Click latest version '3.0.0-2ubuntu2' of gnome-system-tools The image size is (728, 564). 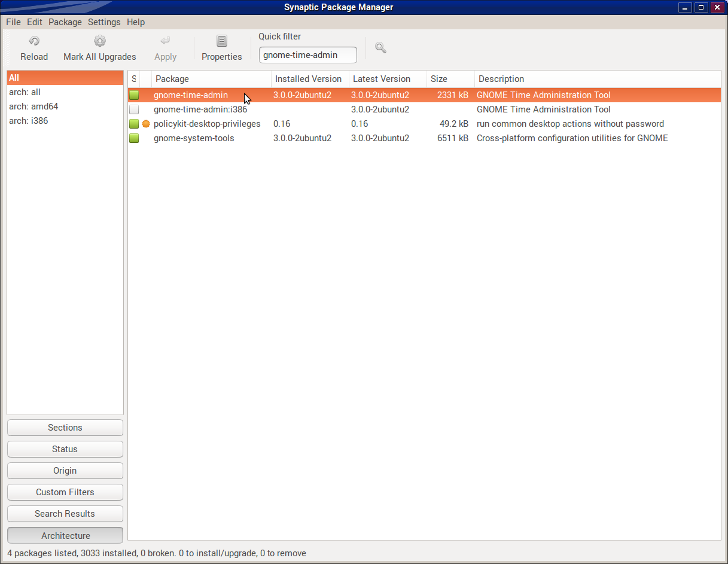pos(380,138)
